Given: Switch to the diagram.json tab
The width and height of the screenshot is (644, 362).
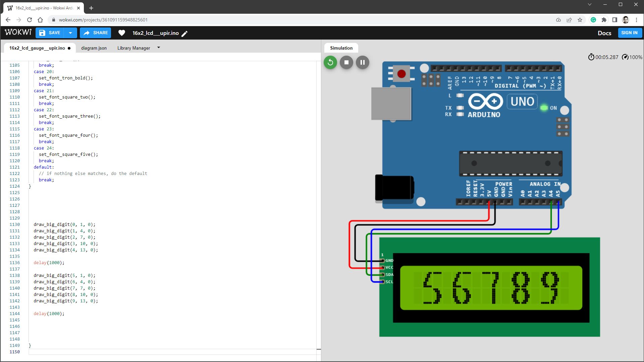Looking at the screenshot, I should tap(94, 48).
